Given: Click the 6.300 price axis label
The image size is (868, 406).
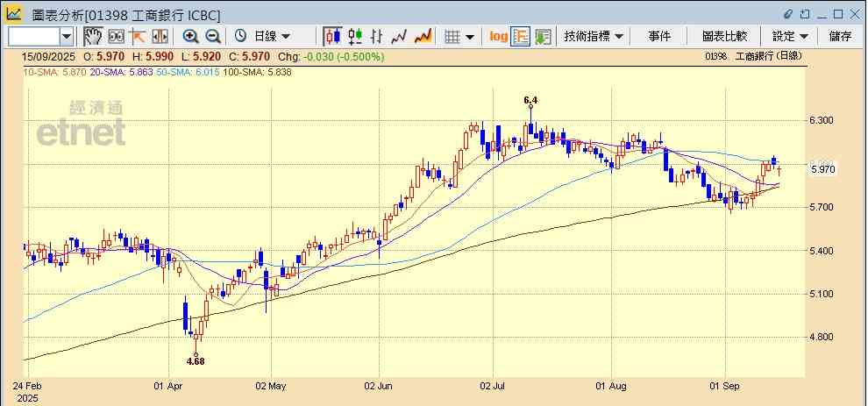Looking at the screenshot, I should click(822, 121).
